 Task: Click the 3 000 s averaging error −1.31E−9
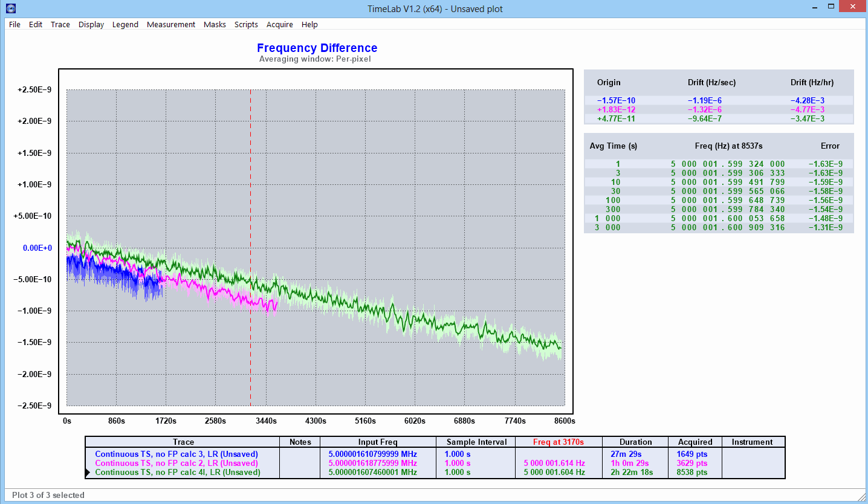tap(825, 227)
